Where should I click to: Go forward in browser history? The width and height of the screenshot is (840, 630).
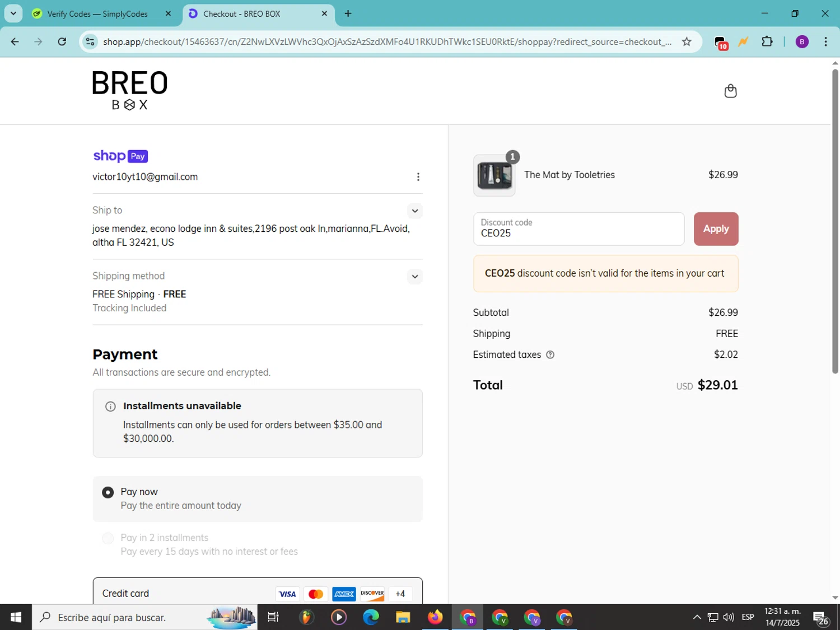click(x=38, y=41)
